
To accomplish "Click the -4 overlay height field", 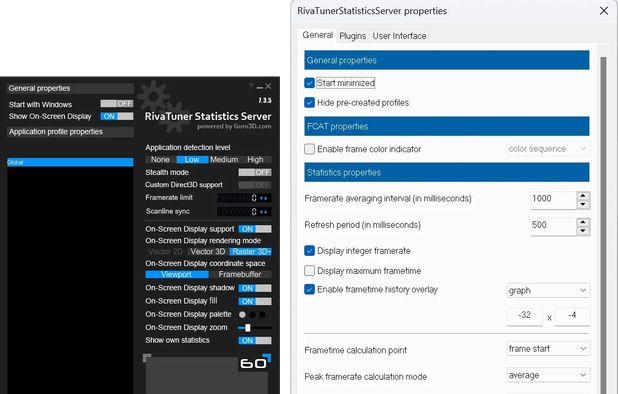I will coord(572,316).
